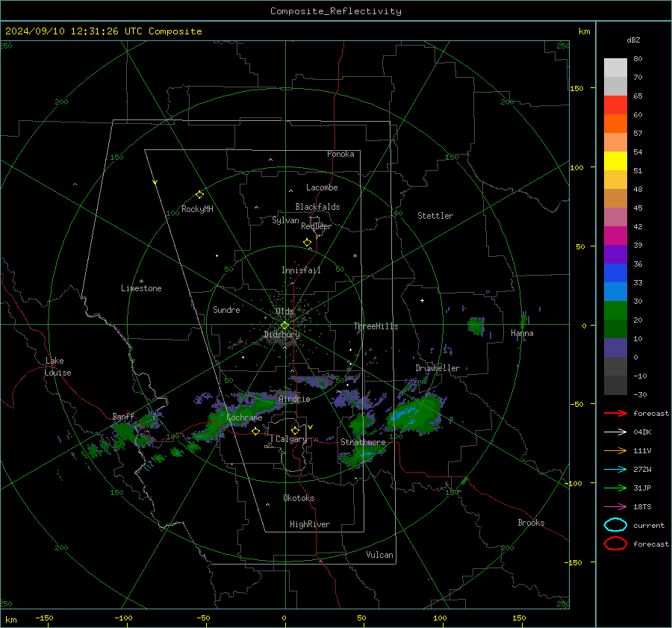Click the HighRiver label
This screenshot has height=628, width=672.
coord(310,524)
